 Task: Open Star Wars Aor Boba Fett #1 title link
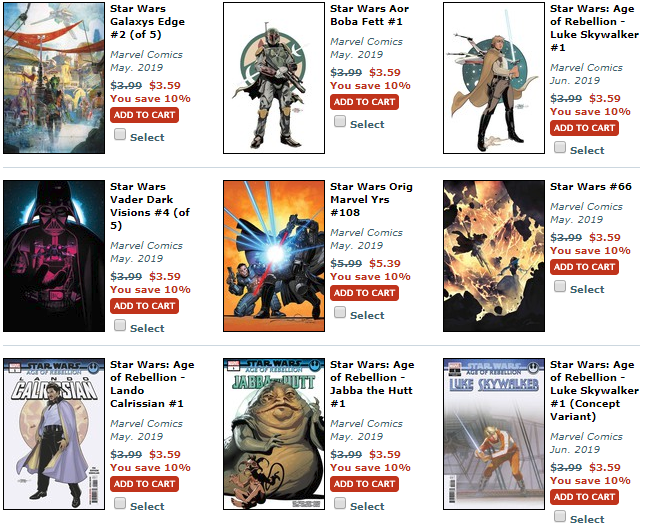click(x=369, y=15)
